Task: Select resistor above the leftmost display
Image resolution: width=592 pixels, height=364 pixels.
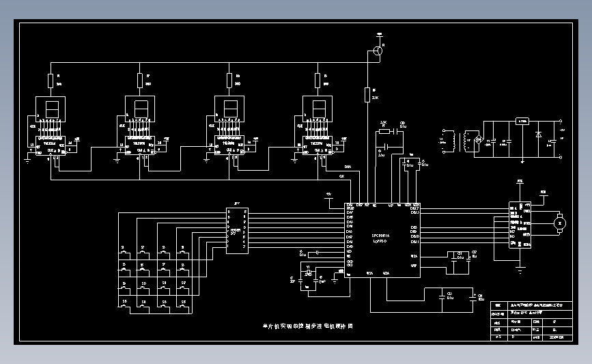Action: (x=51, y=81)
